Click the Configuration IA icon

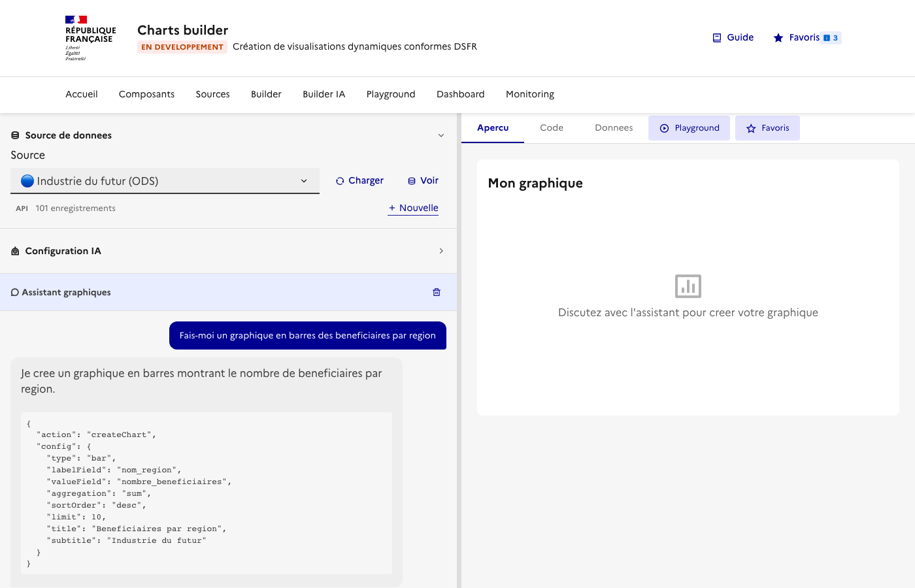(x=14, y=250)
